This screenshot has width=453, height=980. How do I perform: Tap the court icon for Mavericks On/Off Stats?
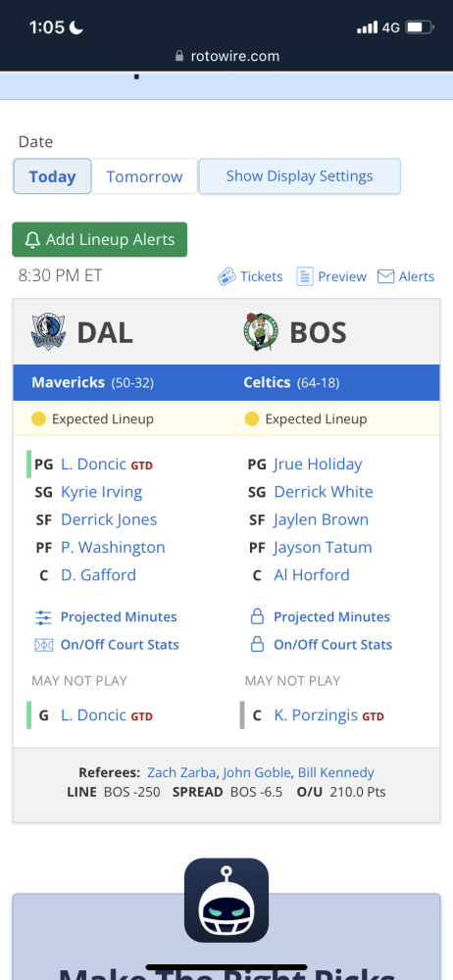coord(44,645)
